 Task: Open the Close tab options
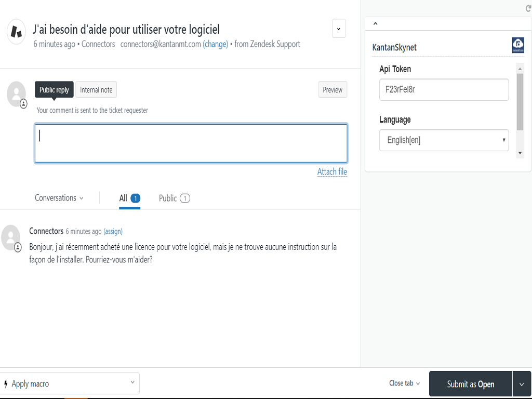(x=404, y=383)
